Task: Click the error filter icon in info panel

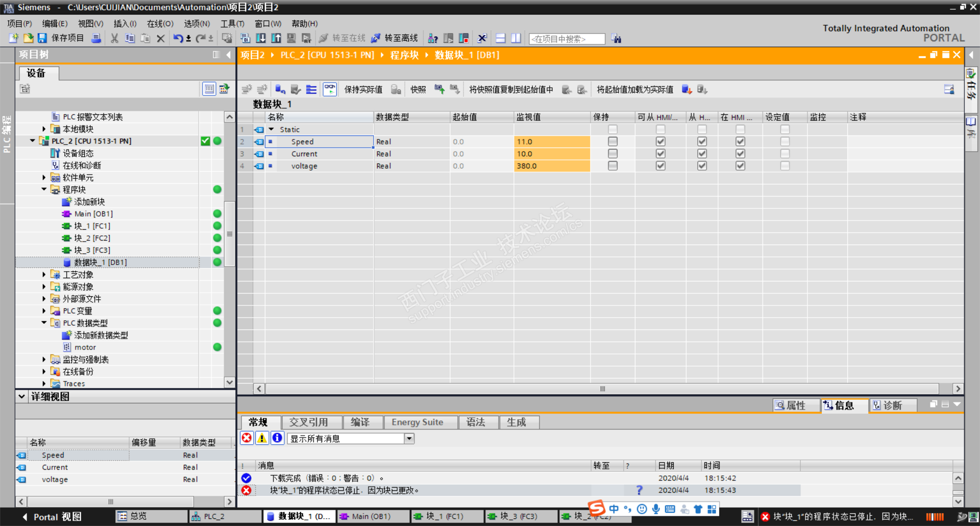Action: click(247, 438)
